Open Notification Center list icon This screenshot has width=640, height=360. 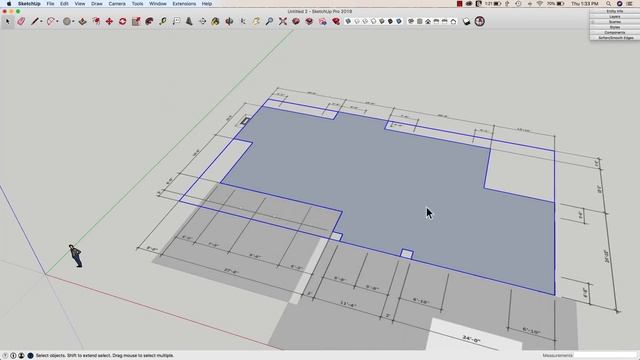point(630,4)
